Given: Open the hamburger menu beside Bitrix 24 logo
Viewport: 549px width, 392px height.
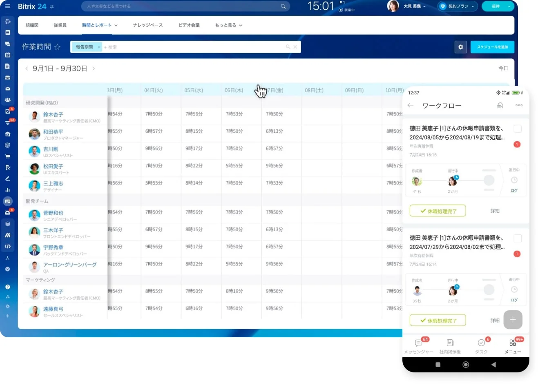Looking at the screenshot, I should point(7,7).
